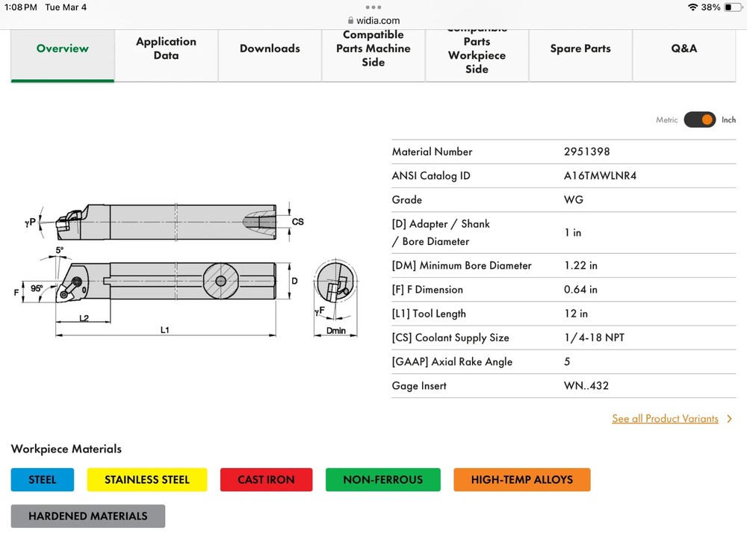Click the Axial Rake Angle value 5
This screenshot has height=560, width=747.
coord(567,362)
